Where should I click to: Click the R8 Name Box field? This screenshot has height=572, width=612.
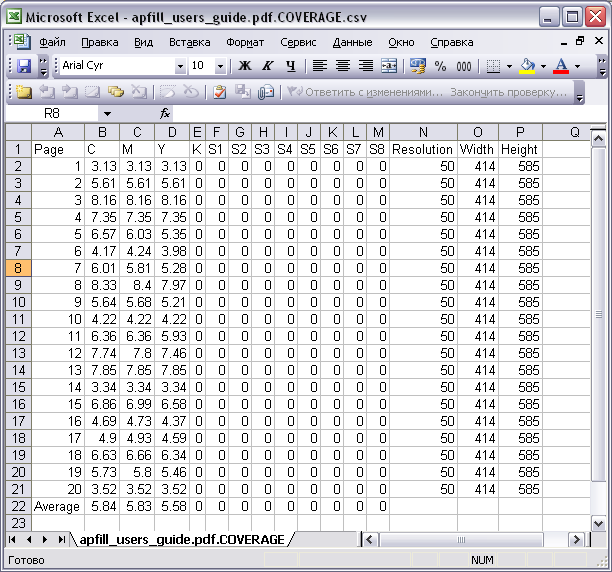[x=52, y=114]
